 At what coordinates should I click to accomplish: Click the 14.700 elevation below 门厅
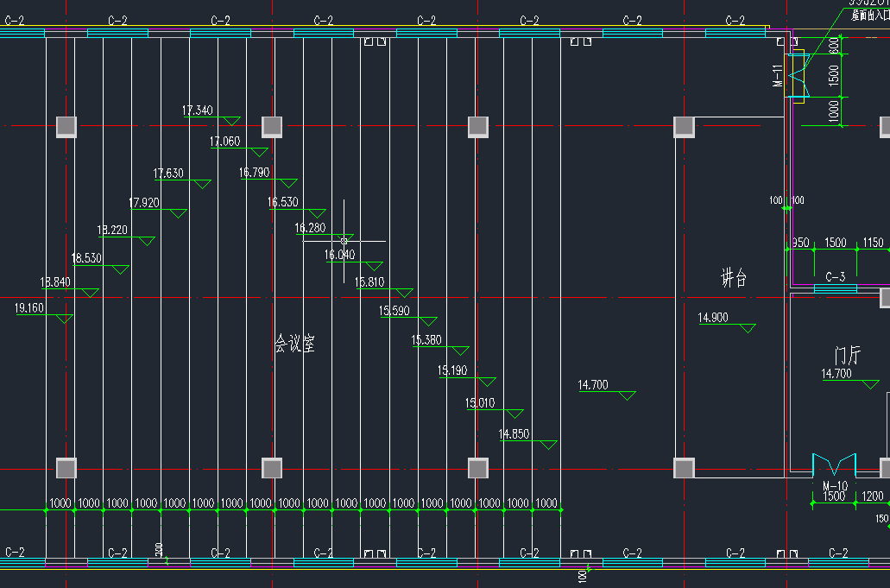click(x=836, y=374)
